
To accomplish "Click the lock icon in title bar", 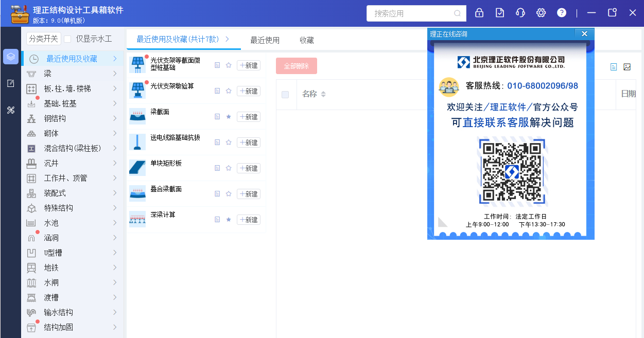I will 479,13.
